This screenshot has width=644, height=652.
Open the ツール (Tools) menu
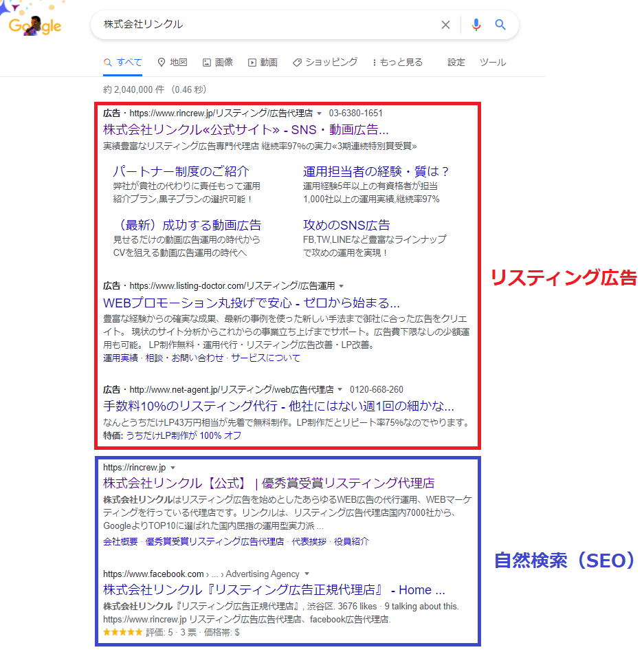click(x=493, y=61)
